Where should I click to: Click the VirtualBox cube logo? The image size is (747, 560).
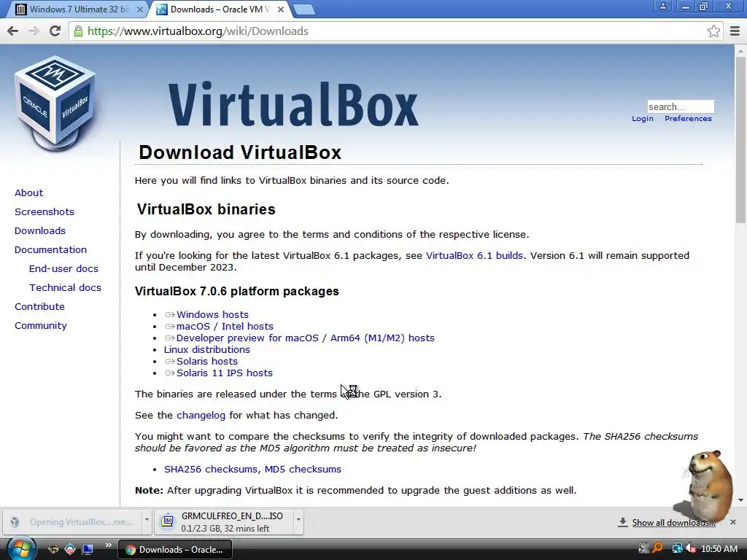[55, 104]
